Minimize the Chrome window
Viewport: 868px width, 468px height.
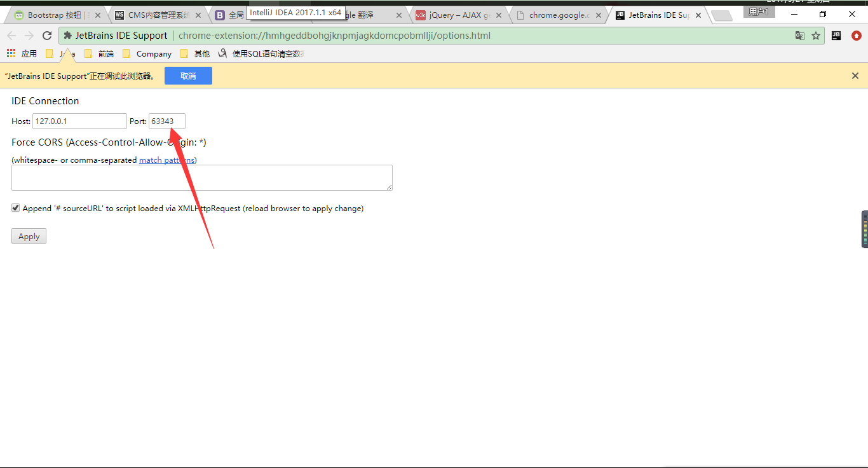[x=794, y=14]
